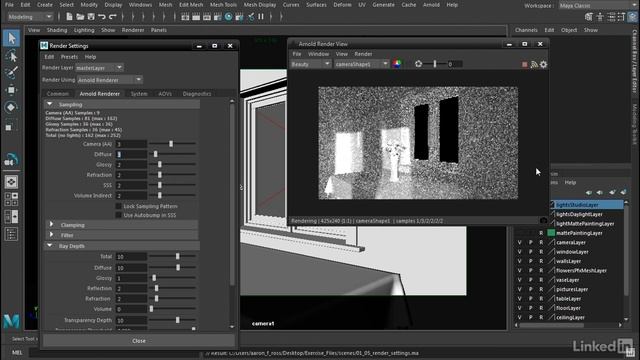Click the single-pane layout icon

tap(11, 182)
